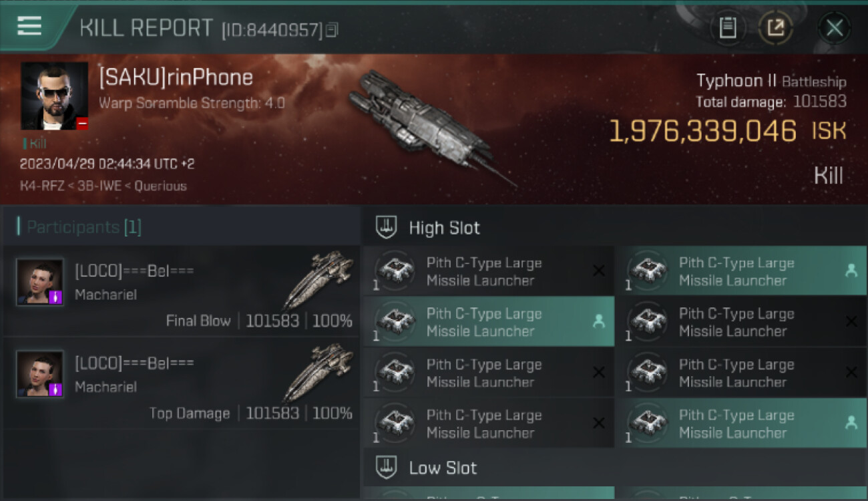Click rinPhone's pilot portrait
The image size is (868, 501).
click(54, 96)
